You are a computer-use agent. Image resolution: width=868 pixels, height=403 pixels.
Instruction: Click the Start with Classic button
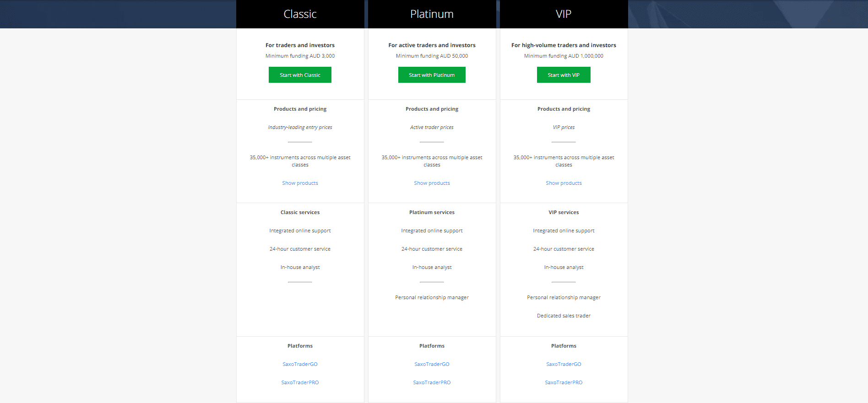300,75
